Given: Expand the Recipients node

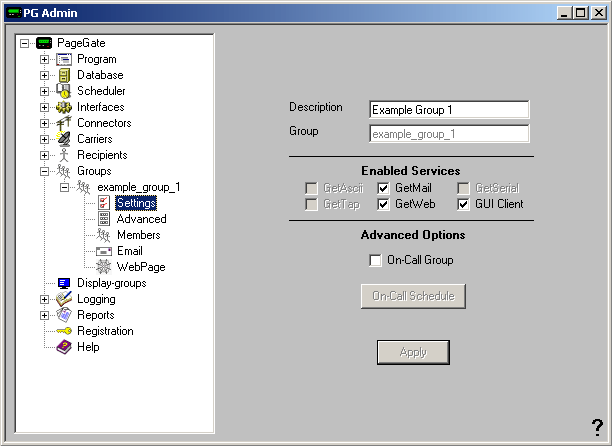Looking at the screenshot, I should click(x=44, y=155).
